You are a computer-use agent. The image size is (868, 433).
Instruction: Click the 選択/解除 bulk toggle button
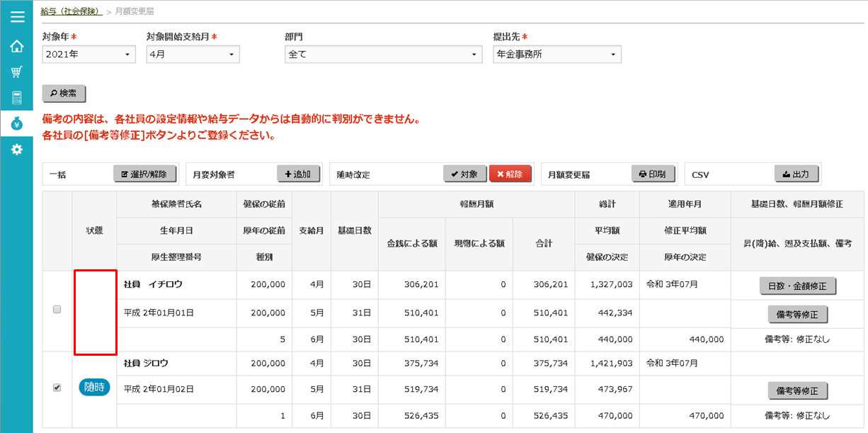coord(145,174)
